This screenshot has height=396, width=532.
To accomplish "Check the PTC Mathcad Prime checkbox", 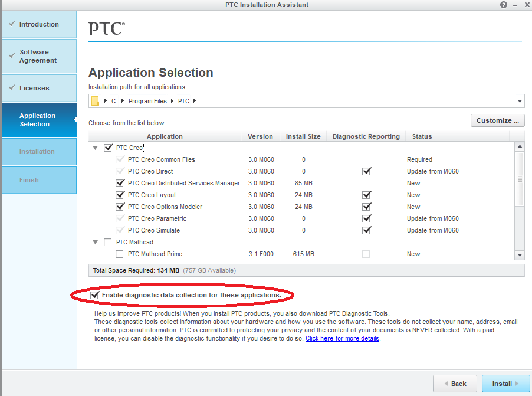I will click(x=120, y=254).
